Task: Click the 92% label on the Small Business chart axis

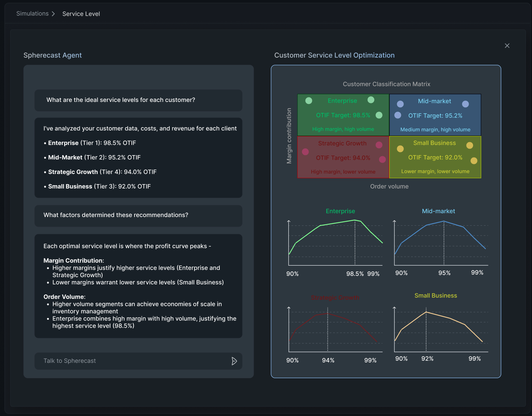Action: coord(427,359)
